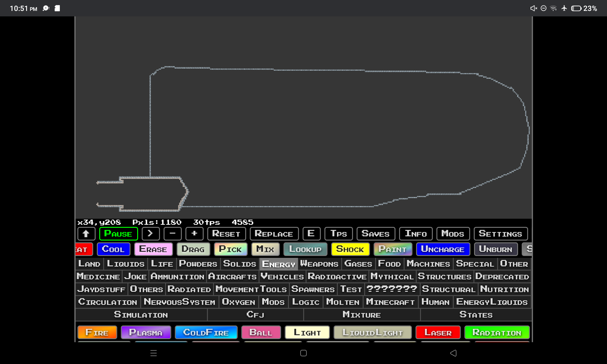607x364 pixels.
Task: Increase brush size with plus button
Action: (x=194, y=234)
